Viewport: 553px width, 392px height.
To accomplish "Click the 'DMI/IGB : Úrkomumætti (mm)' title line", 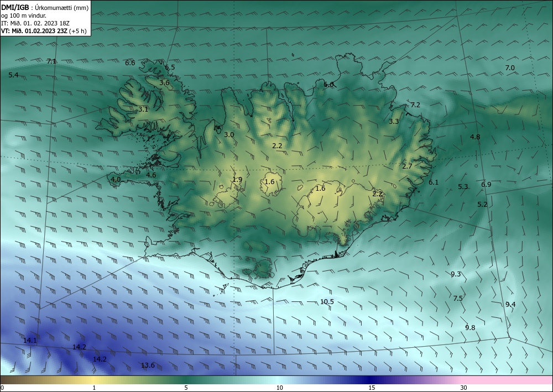I will click(45, 7).
